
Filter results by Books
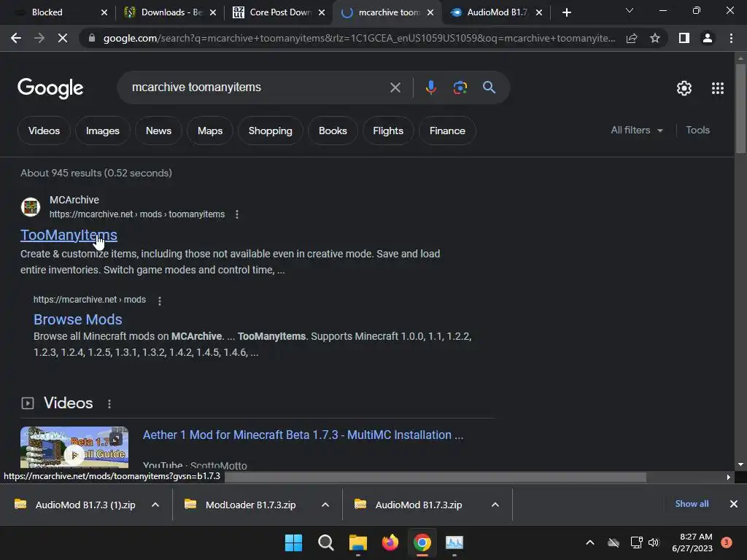tap(333, 131)
